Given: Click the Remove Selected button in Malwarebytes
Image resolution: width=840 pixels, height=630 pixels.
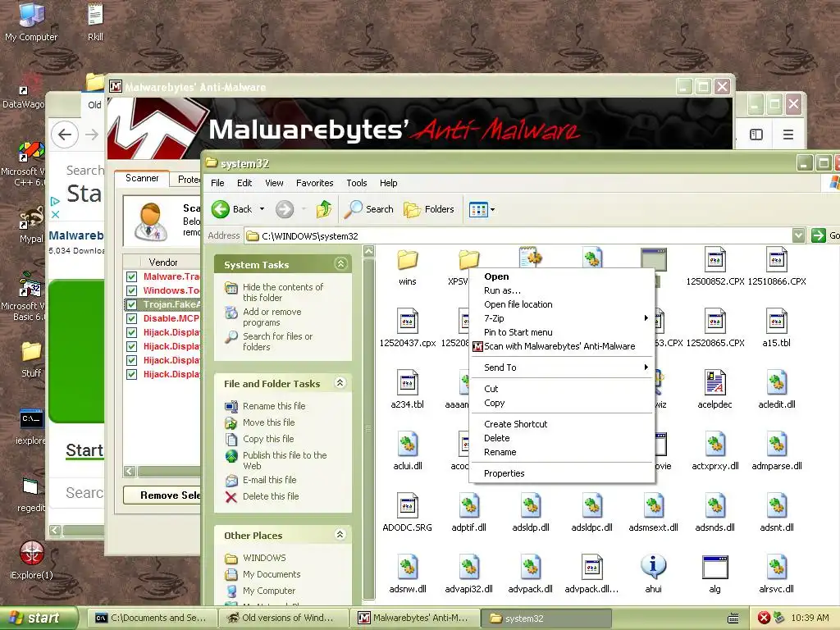Looking at the screenshot, I should (162, 495).
